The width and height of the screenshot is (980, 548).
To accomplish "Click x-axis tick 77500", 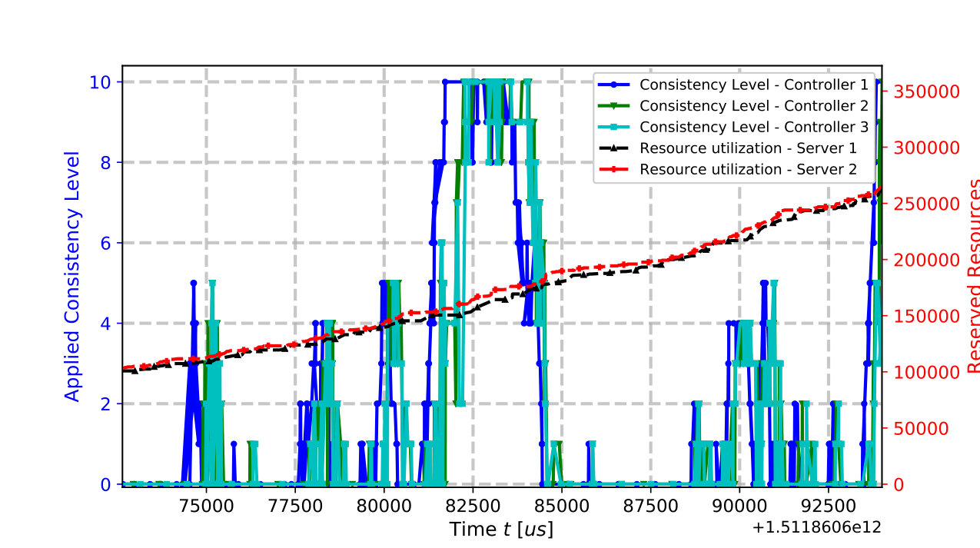I will coord(294,505).
